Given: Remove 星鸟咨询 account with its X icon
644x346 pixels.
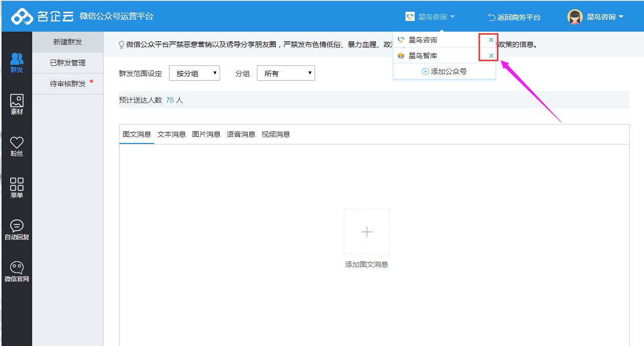Looking at the screenshot, I should [x=491, y=40].
